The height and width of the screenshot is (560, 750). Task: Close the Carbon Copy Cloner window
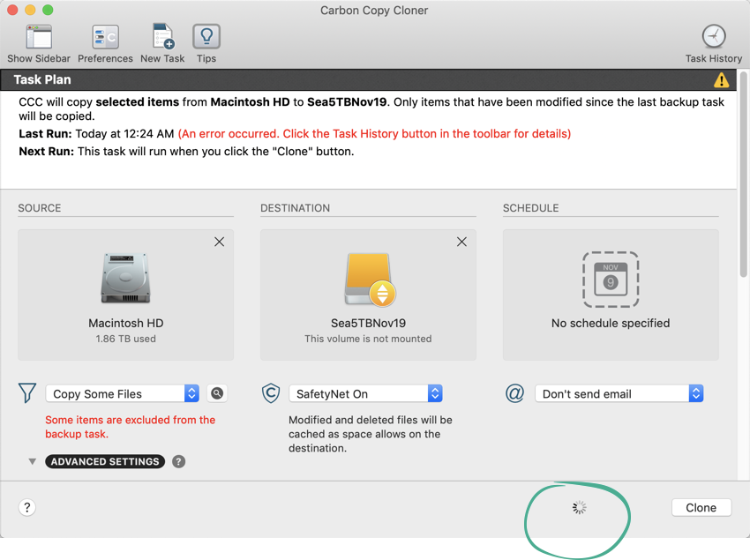pos(12,10)
